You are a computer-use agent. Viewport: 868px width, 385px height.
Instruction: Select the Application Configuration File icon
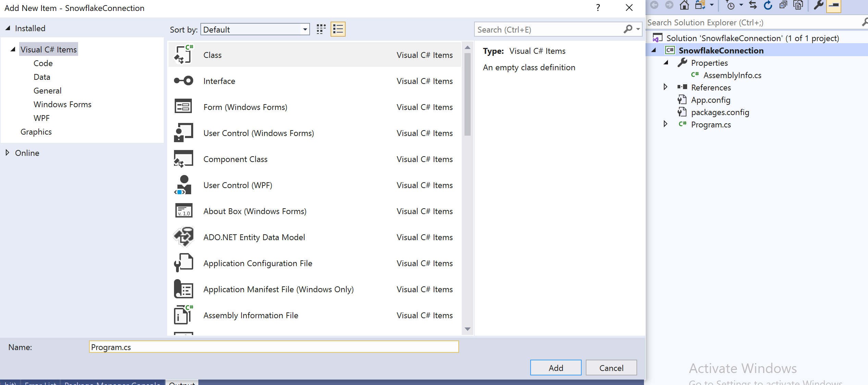183,263
